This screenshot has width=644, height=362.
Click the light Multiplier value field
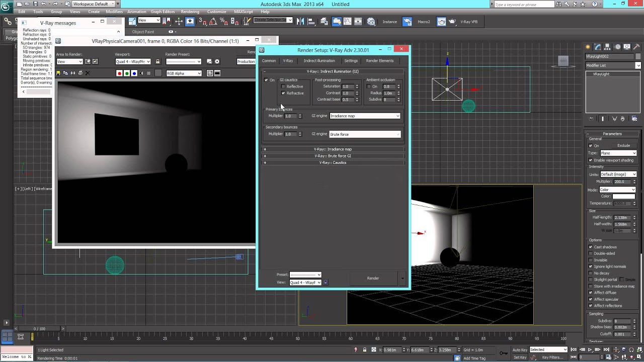(622, 182)
